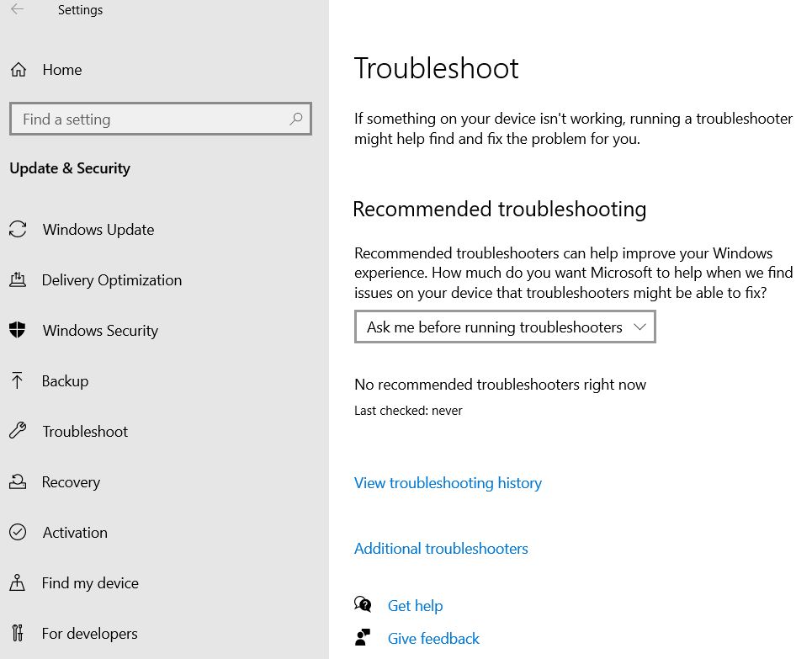Viewport: 812px width, 659px height.
Task: Open View troubleshooting history link
Action: click(448, 483)
